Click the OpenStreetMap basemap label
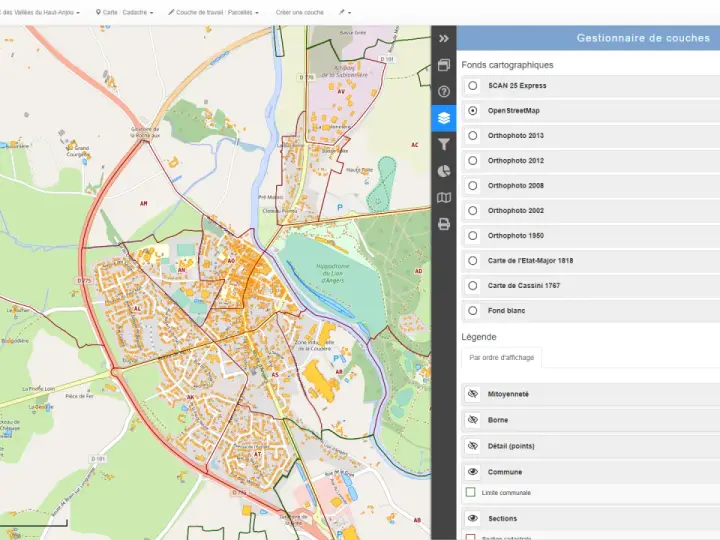Viewport: 720px width, 540px height. [513, 111]
